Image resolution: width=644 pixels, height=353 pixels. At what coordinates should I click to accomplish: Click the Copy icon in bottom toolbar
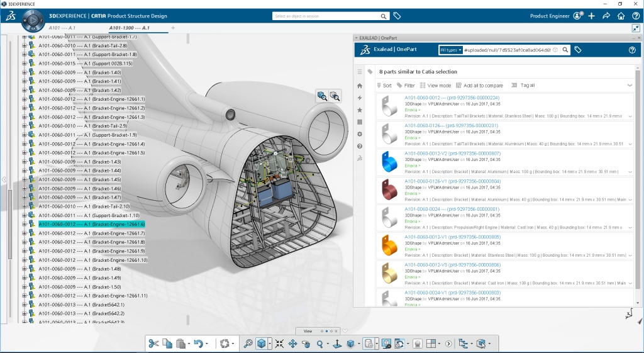pyautogui.click(x=167, y=344)
